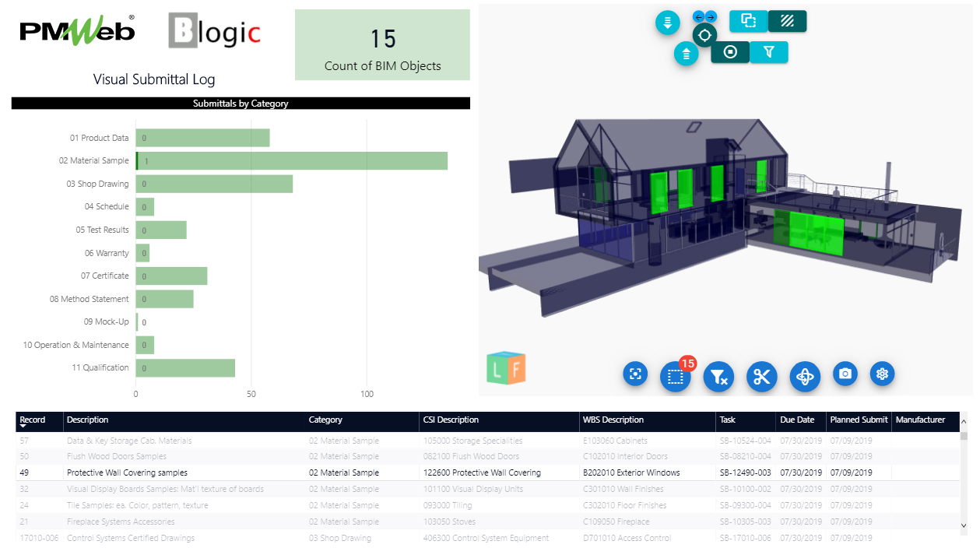This screenshot has width=980, height=555.
Task: Click the PMWeb logo
Action: 76,30
